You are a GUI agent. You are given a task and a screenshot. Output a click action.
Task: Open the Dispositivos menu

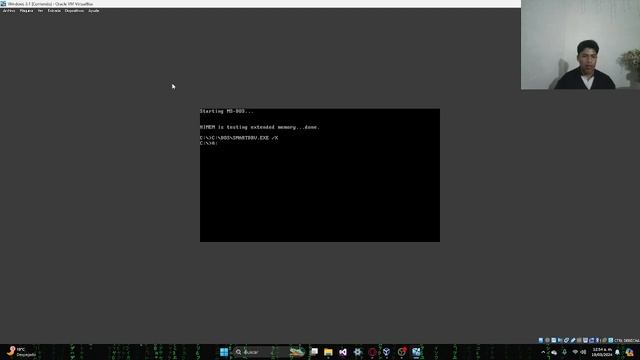[74, 11]
